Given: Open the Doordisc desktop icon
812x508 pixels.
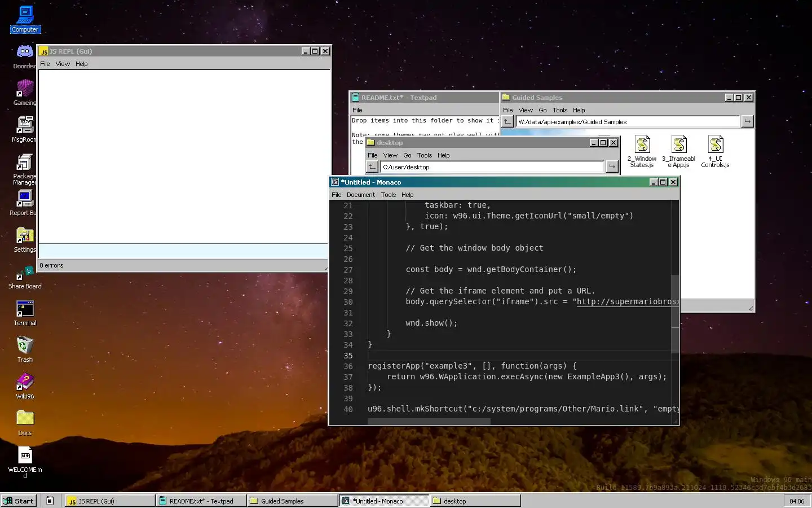Looking at the screenshot, I should click(x=25, y=56).
